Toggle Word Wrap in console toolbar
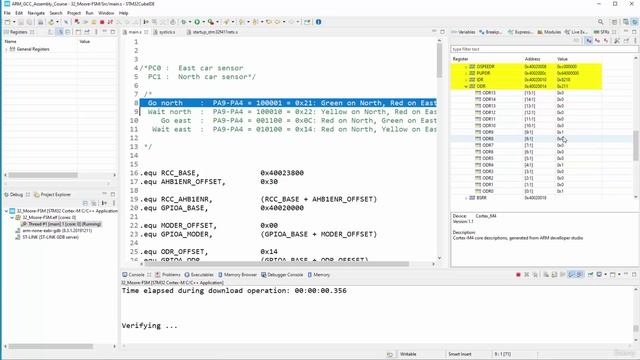The image size is (640, 360). tap(563, 275)
